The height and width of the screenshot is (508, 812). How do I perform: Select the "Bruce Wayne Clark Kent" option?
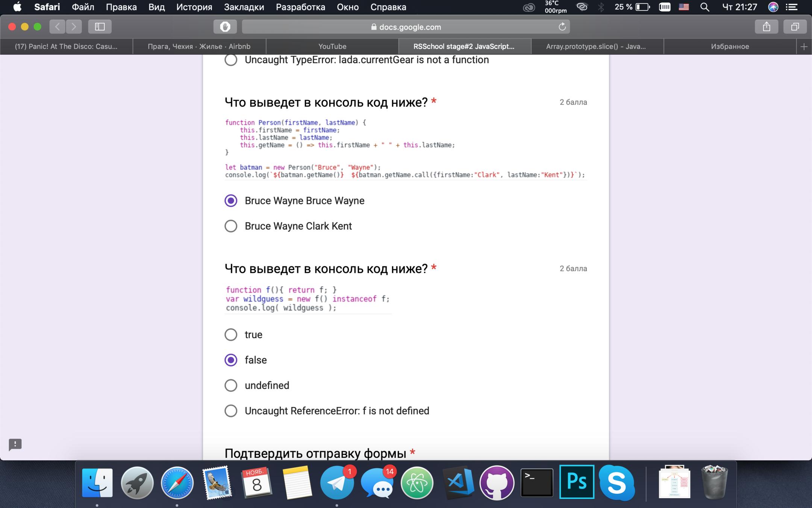click(231, 226)
